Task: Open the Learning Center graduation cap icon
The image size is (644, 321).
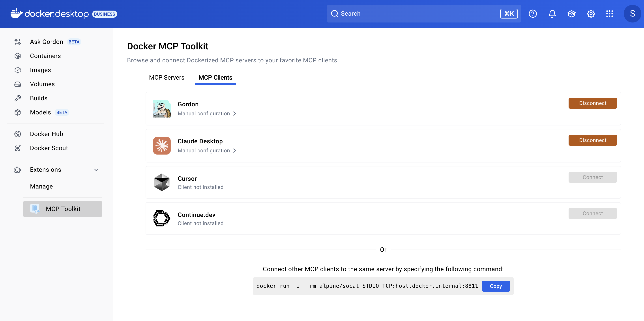Action: point(571,14)
